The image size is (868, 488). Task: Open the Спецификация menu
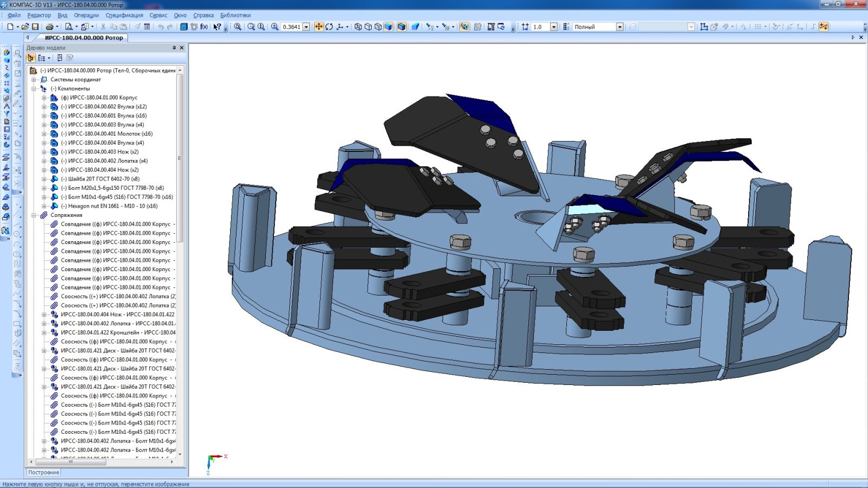(124, 15)
